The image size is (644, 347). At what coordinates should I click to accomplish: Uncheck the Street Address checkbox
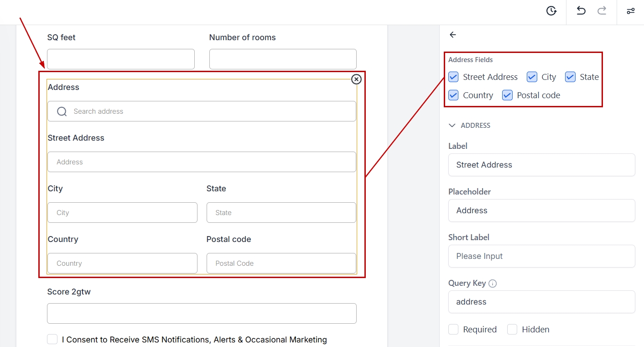tap(453, 77)
